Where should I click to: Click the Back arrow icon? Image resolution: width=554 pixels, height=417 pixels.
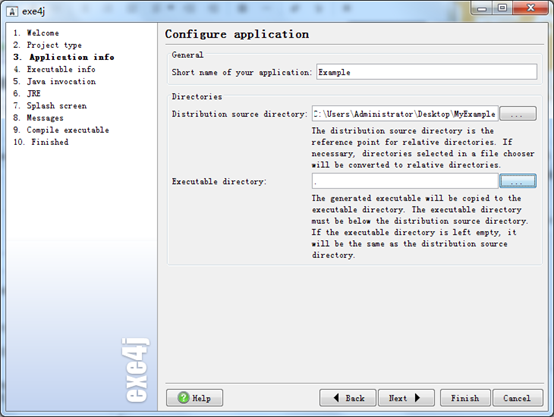click(x=336, y=398)
